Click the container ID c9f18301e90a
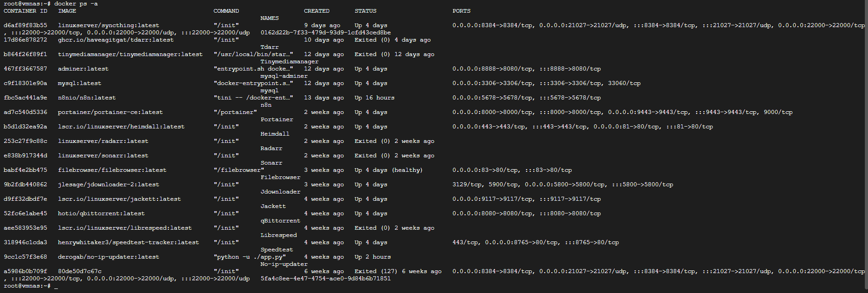Viewport: 868px width, 293px height. click(25, 83)
